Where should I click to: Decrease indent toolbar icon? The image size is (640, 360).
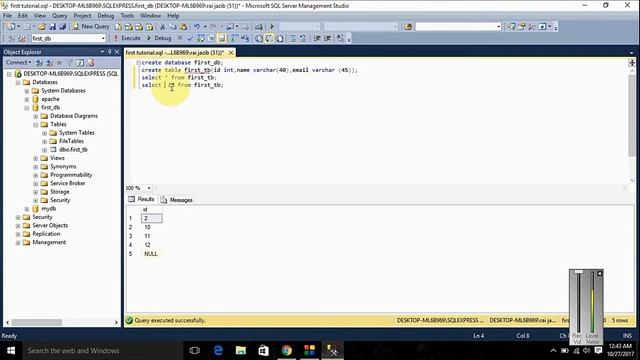[x=317, y=38]
